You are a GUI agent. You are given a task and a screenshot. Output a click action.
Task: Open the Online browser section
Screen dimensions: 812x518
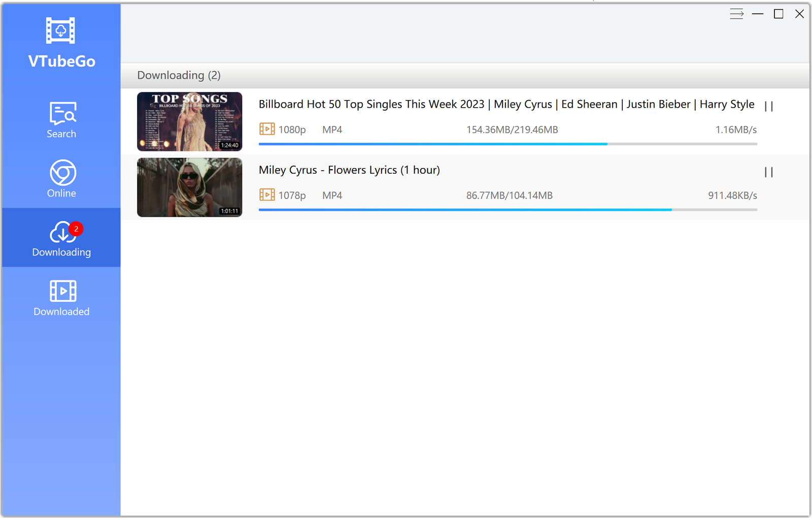(x=61, y=179)
